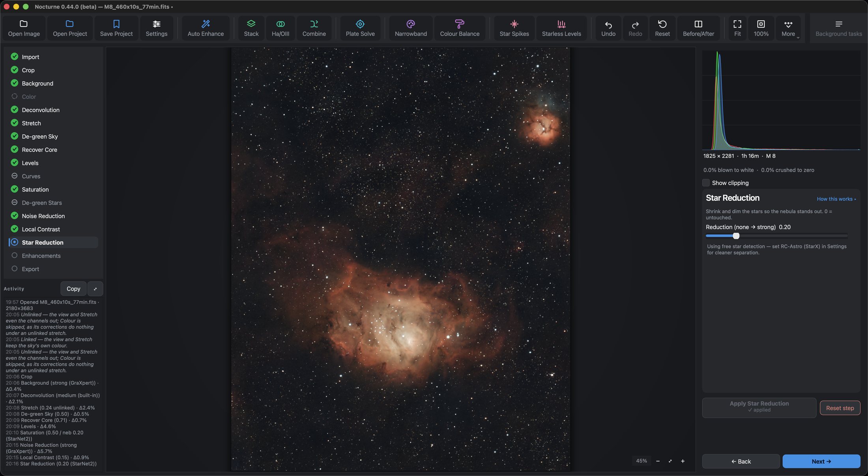
Task: Open the More dropdown menu
Action: point(788,28)
